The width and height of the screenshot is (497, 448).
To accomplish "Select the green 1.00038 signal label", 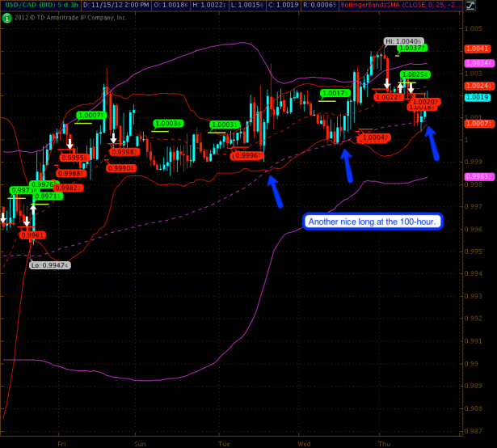I will 168,124.
